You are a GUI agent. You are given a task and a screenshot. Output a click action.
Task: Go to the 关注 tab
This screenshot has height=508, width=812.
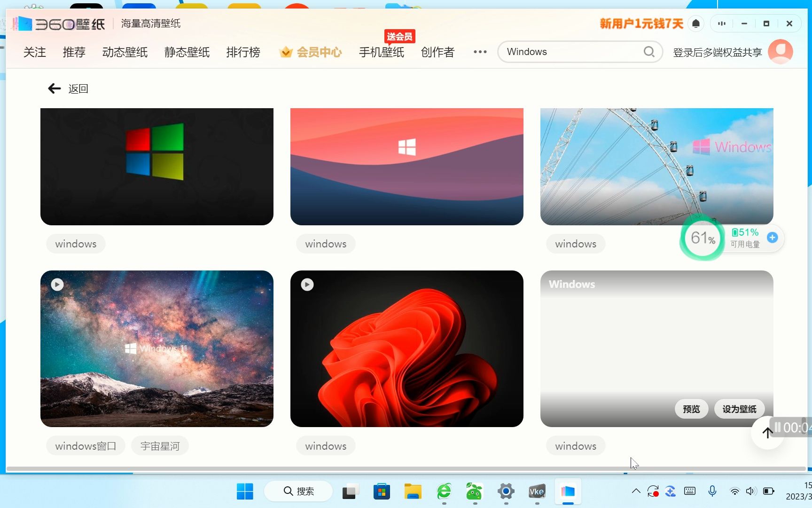pos(35,52)
